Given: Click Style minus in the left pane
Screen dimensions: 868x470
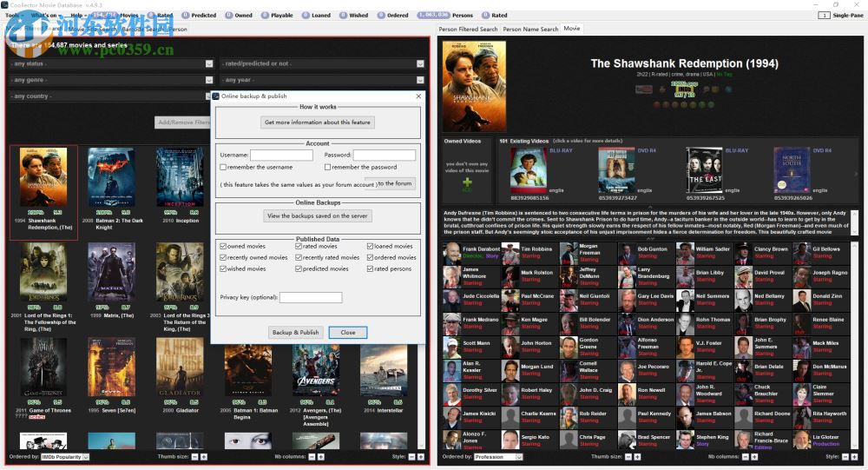Looking at the screenshot, I should click(411, 457).
